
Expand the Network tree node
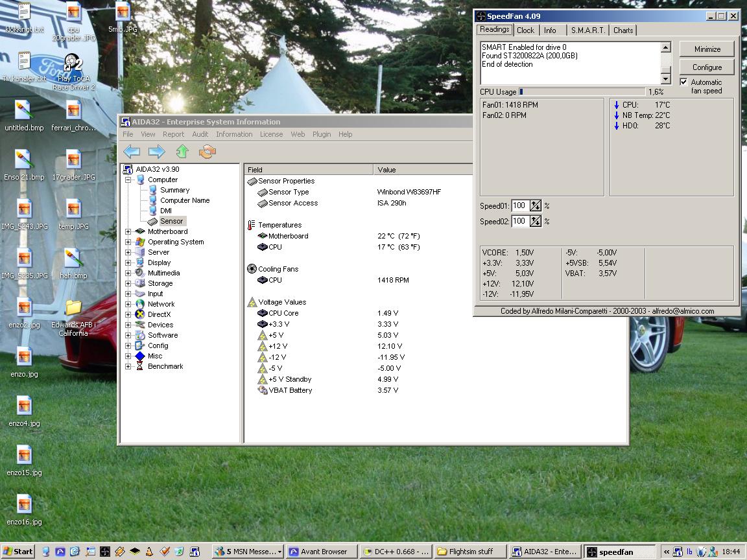tap(128, 304)
